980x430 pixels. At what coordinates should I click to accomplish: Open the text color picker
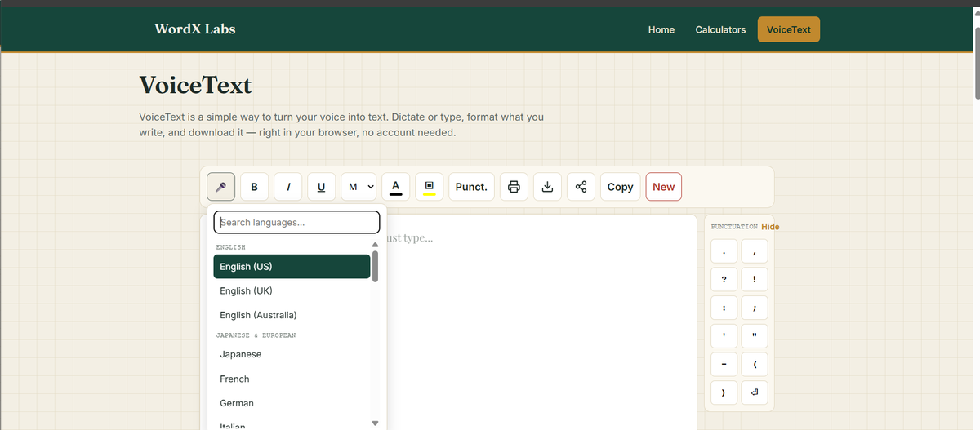(395, 187)
